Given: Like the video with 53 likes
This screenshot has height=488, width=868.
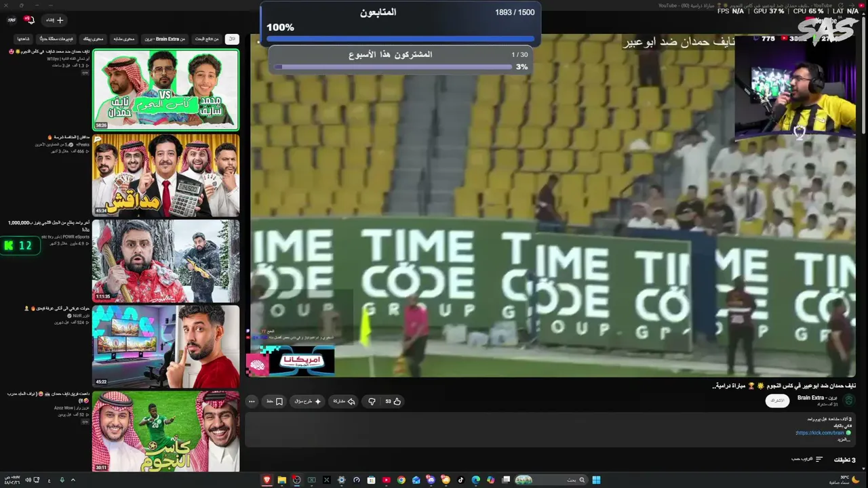Looking at the screenshot, I should coord(393,401).
